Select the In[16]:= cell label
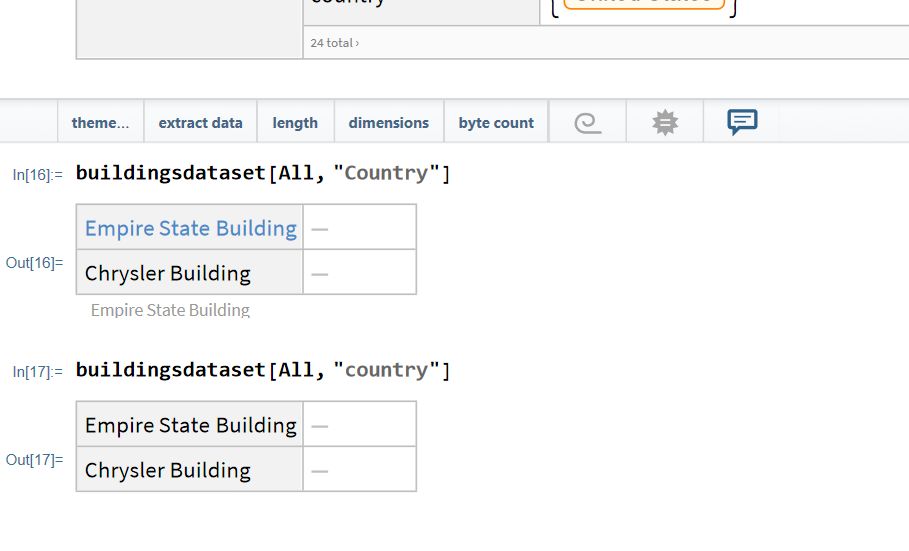 click(x=38, y=175)
